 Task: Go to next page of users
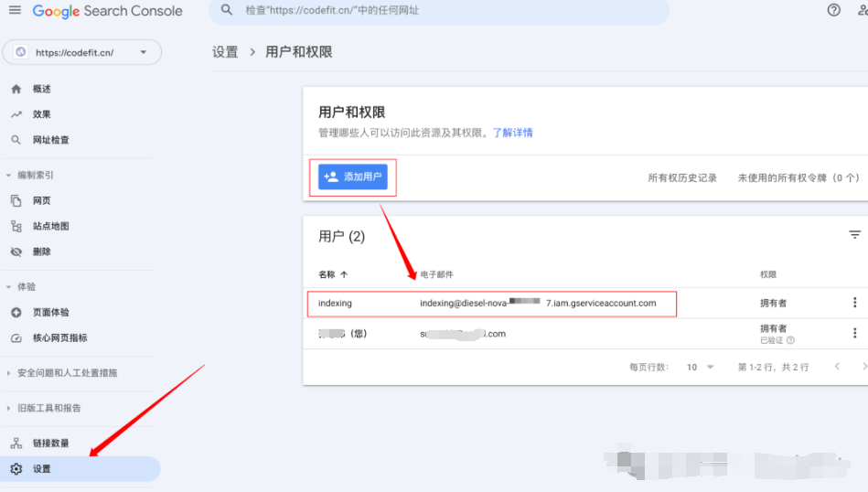863,367
